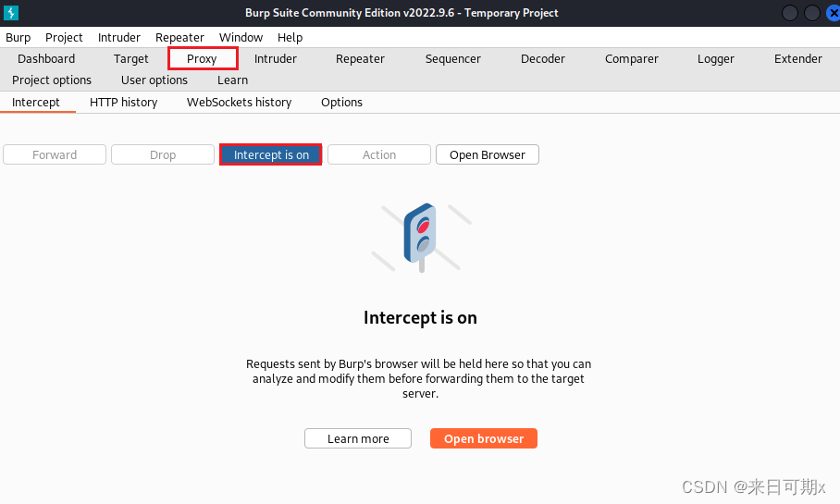Open the Repeater menu in menu bar

click(x=179, y=38)
